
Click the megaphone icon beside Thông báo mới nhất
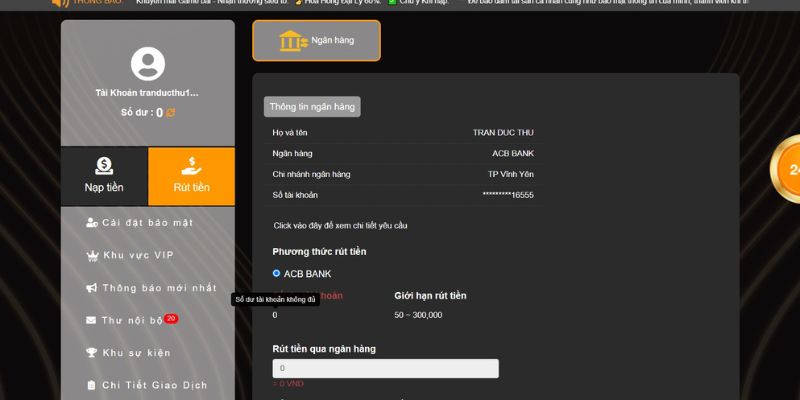pos(92,288)
